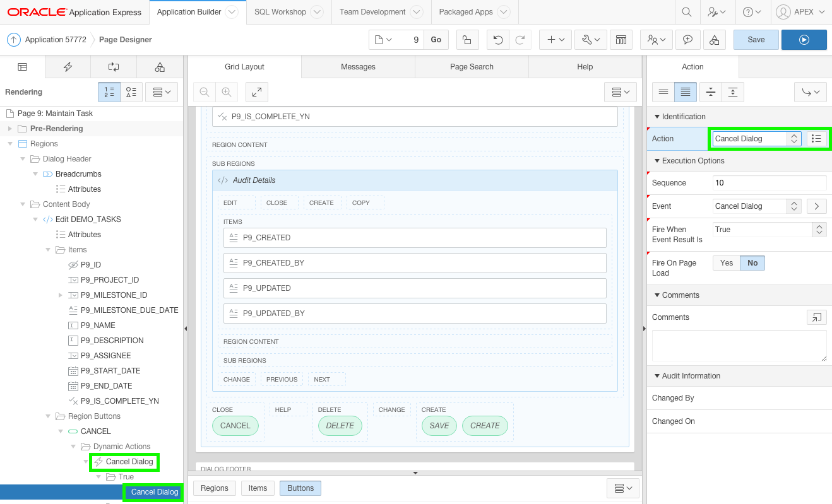This screenshot has height=504, width=832.
Task: Click the Zoom Out magnifier in grid layout
Action: [205, 92]
